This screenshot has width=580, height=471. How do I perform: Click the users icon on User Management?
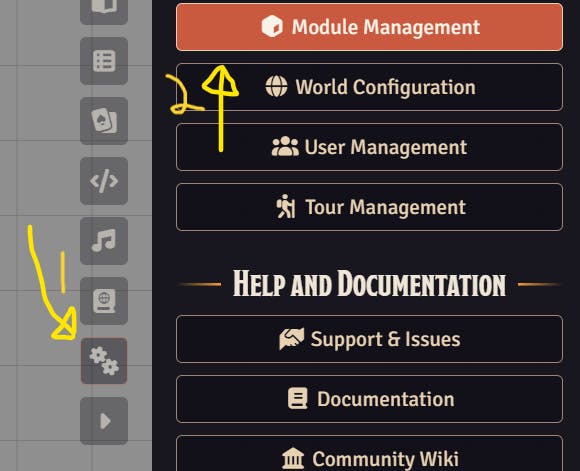tap(285, 147)
